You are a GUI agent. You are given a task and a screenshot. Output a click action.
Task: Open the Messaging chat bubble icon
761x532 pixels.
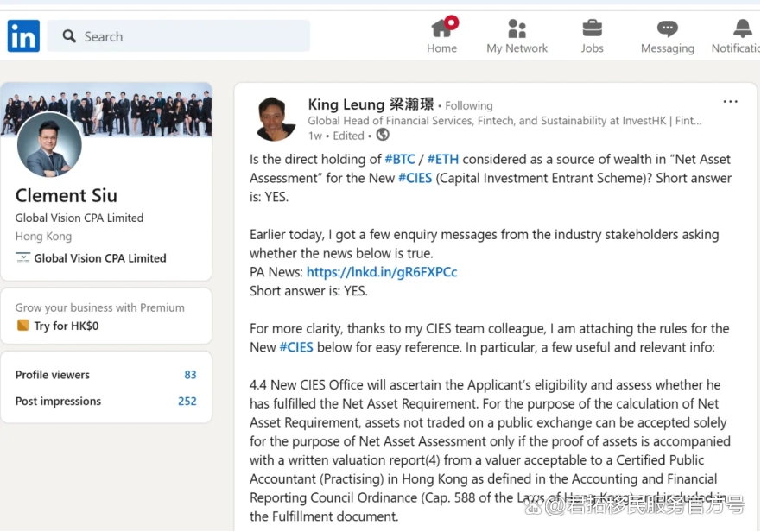click(x=668, y=28)
